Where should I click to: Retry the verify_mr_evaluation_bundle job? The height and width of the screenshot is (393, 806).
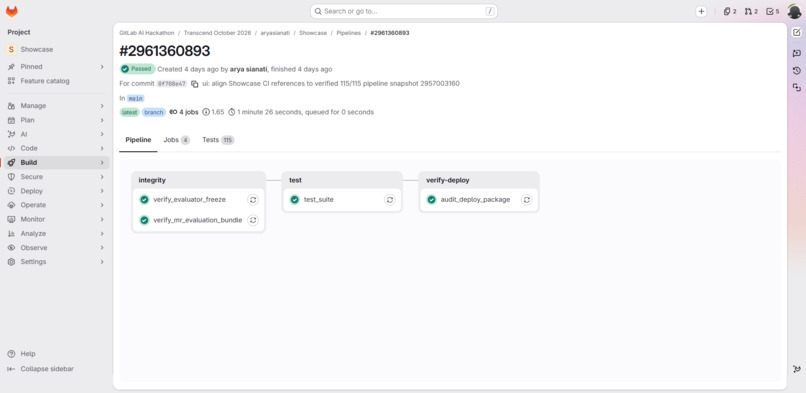click(x=252, y=220)
